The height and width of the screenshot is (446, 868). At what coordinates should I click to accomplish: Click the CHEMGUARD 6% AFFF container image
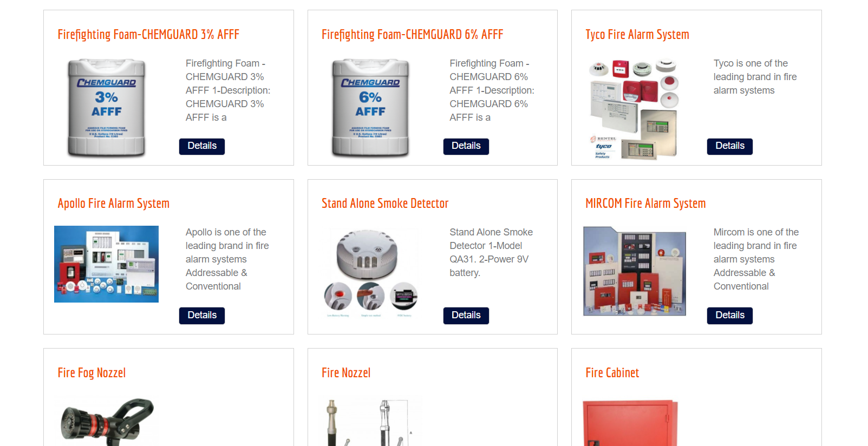click(x=370, y=108)
